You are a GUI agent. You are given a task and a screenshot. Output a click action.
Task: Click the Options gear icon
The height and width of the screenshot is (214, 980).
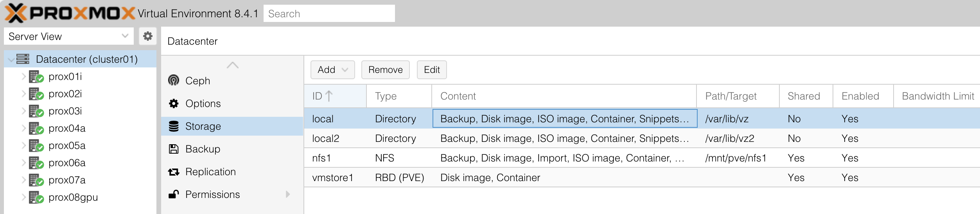point(174,103)
